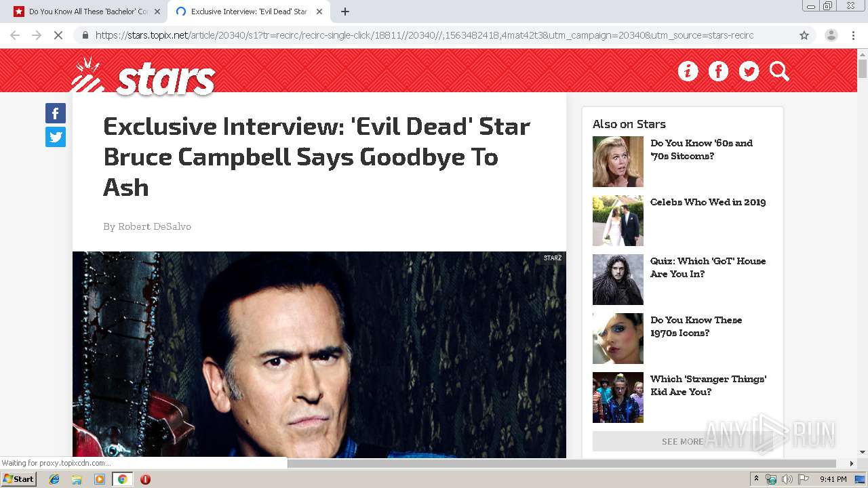Click the address bar URL
Viewport: 868px width, 488px height.
425,35
